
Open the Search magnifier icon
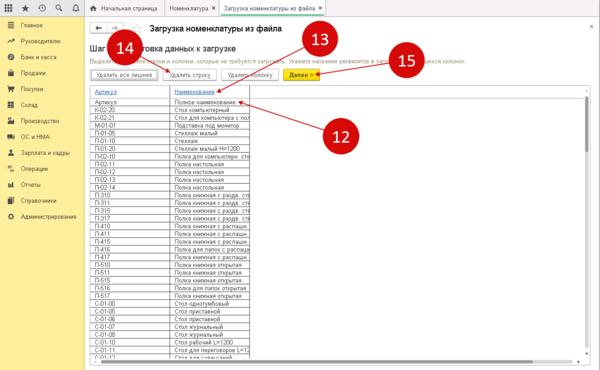59,8
